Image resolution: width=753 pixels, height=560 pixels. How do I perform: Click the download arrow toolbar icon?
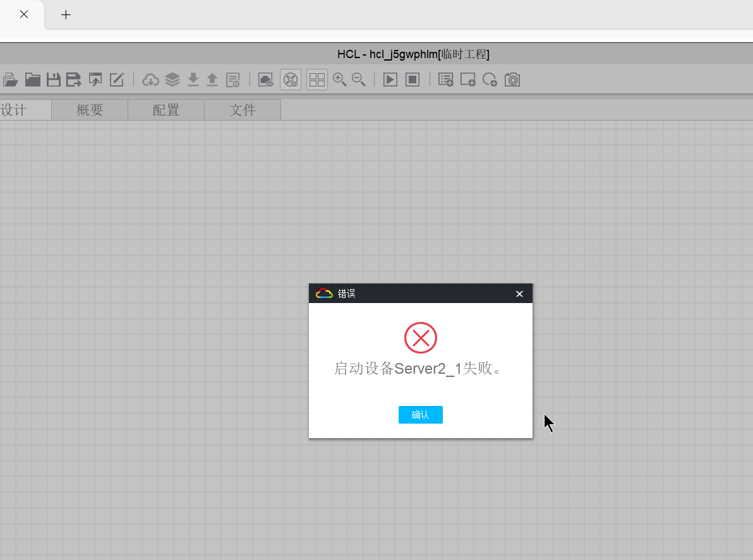pyautogui.click(x=193, y=80)
